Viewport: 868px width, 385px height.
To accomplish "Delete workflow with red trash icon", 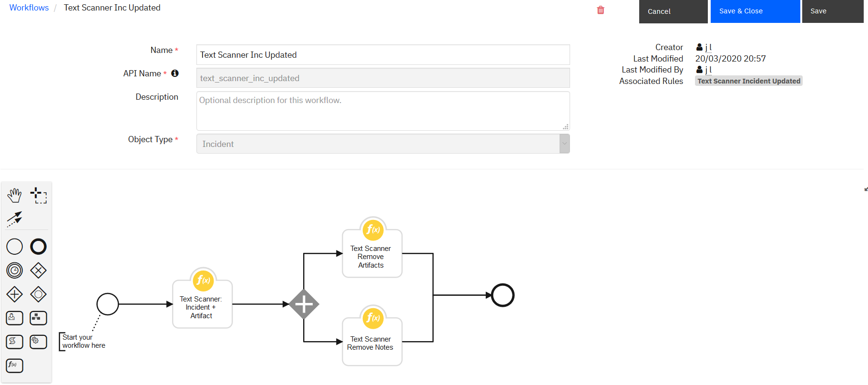I will tap(601, 10).
